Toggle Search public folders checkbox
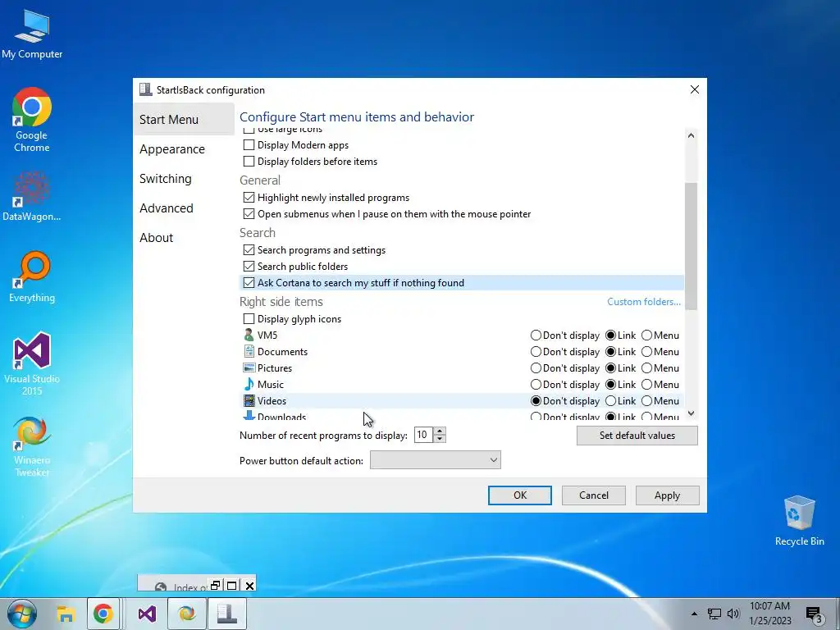Image resolution: width=840 pixels, height=630 pixels. pos(249,267)
